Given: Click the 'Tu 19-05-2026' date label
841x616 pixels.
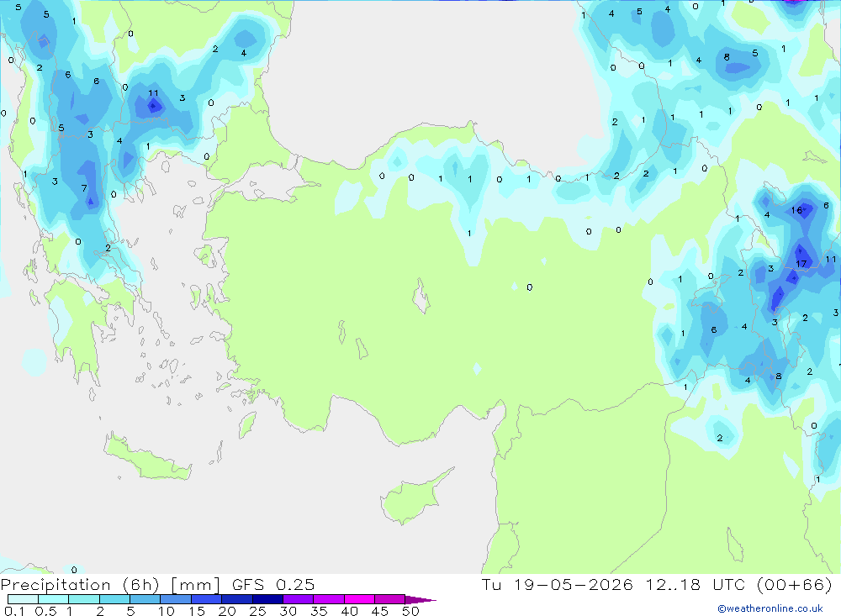Looking at the screenshot, I should click(x=558, y=584).
